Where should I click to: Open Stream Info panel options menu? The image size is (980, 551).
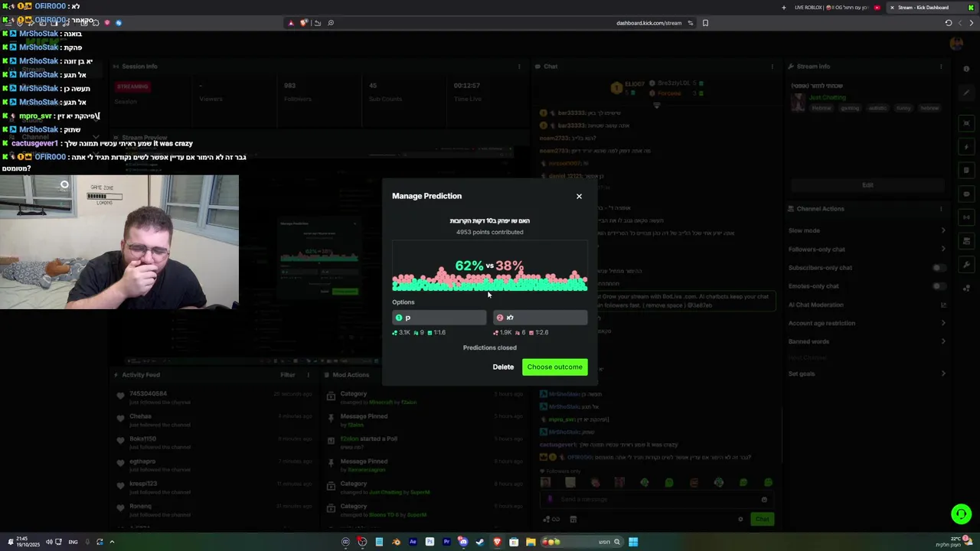[x=941, y=67]
